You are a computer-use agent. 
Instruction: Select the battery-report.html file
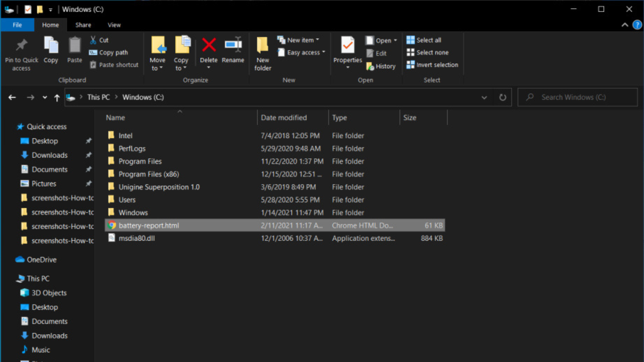(149, 226)
